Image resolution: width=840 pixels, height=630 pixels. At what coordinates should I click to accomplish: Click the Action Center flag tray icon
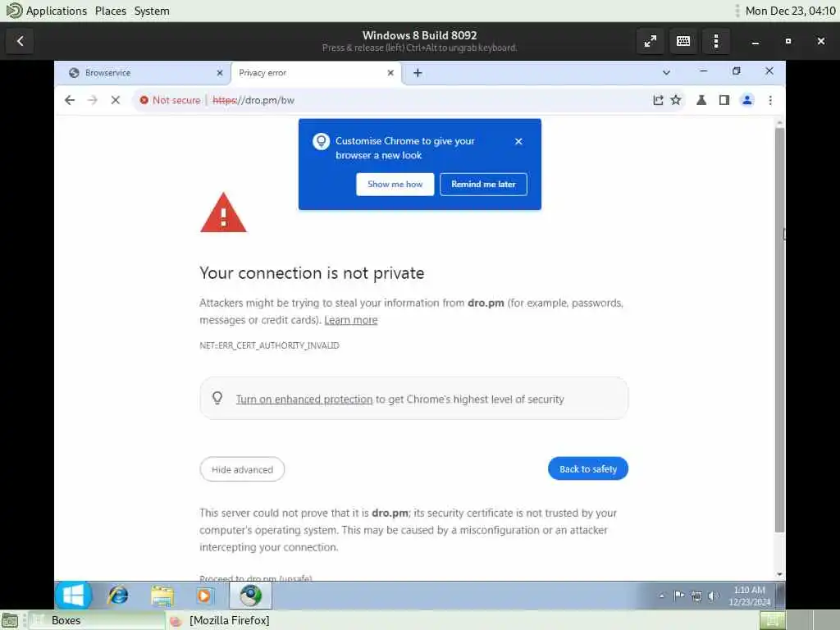tap(678, 596)
